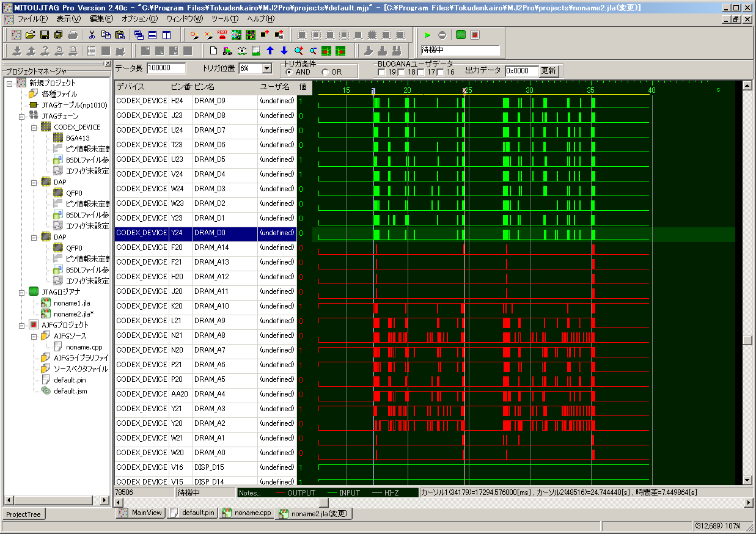This screenshot has height=534, width=756.
Task: Click the BRAM toolbar icon
Action: click(227, 51)
